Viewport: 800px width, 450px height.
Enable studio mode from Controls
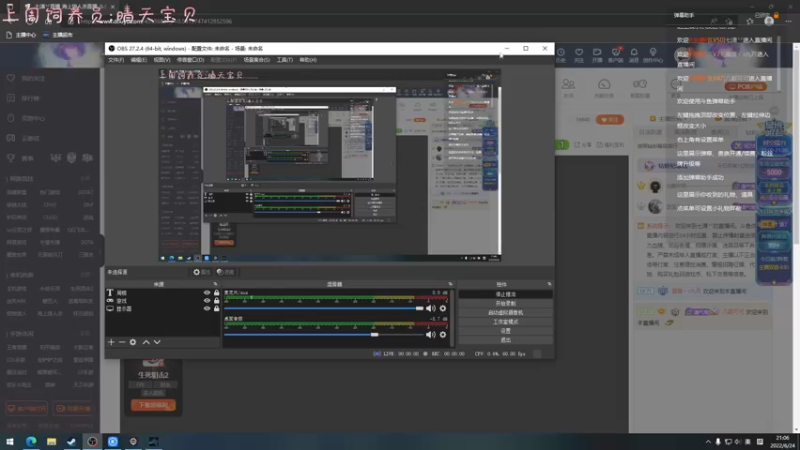tap(506, 321)
